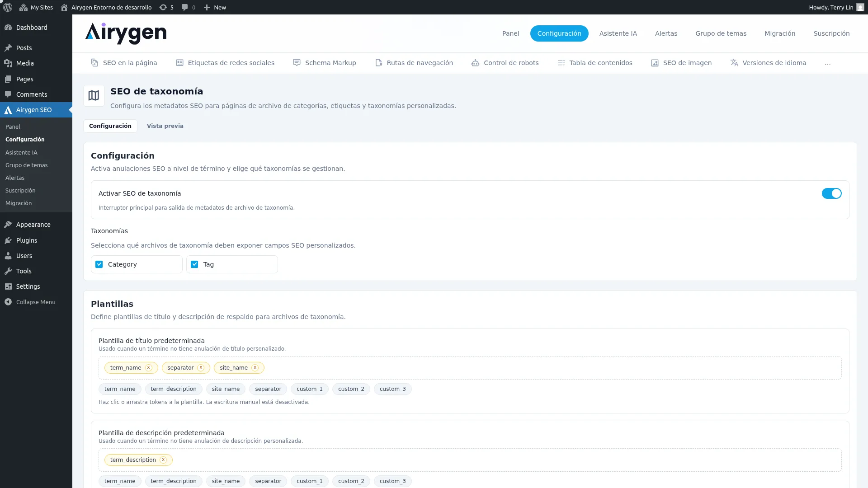Click the WordPress logo icon
Image resolution: width=868 pixels, height=488 pixels.
[8, 7]
